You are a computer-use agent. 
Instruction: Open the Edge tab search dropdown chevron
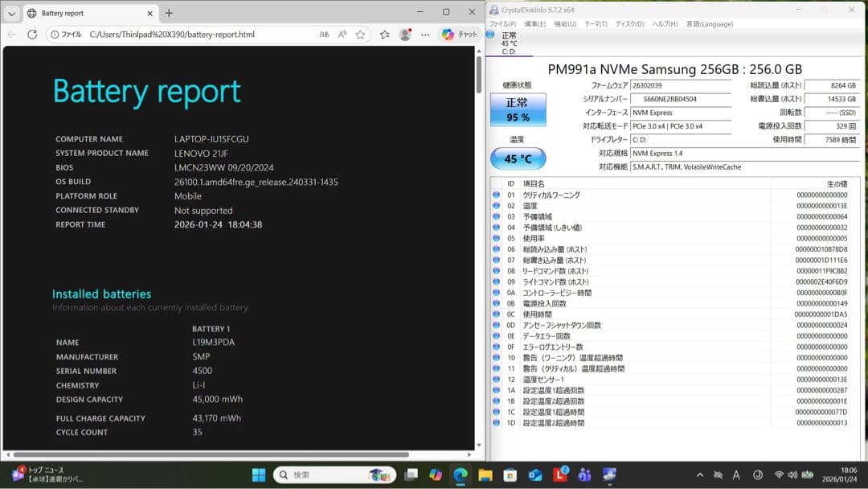click(11, 13)
